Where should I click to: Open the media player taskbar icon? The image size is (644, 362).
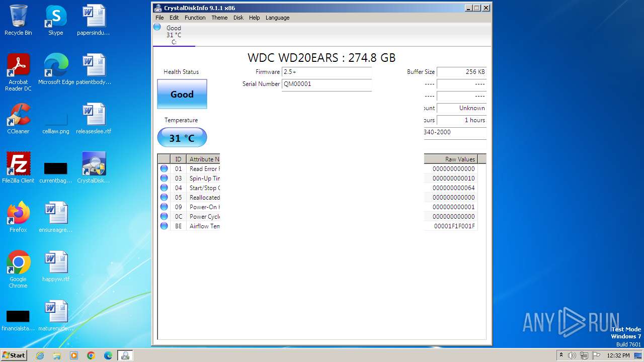pyautogui.click(x=74, y=355)
